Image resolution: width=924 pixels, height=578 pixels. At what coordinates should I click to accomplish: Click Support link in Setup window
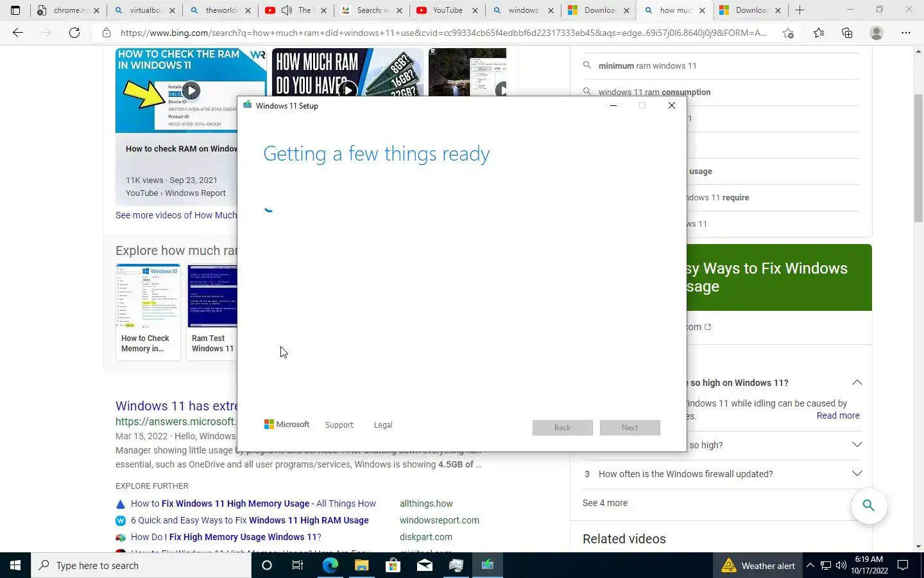[x=339, y=425]
